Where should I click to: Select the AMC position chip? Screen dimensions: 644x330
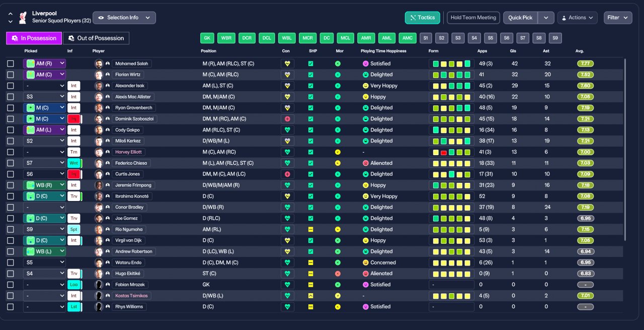coord(408,38)
